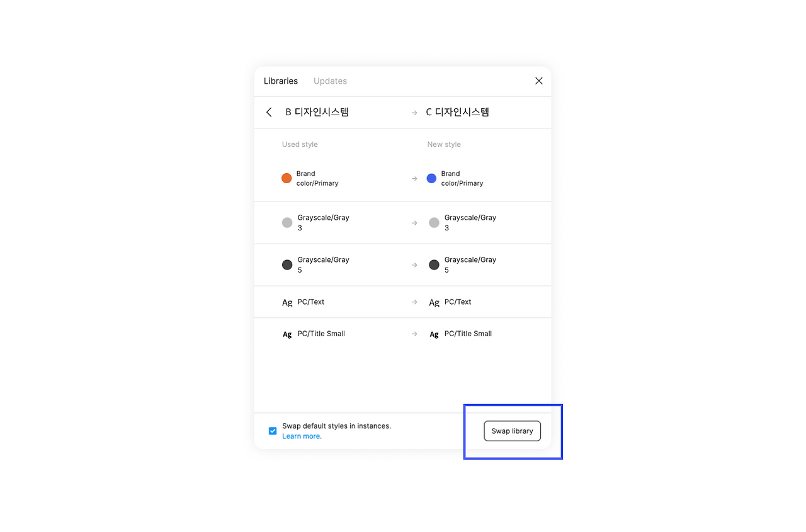This screenshot has width=806, height=532.
Task: Click the arrow between the library names
Action: (414, 113)
